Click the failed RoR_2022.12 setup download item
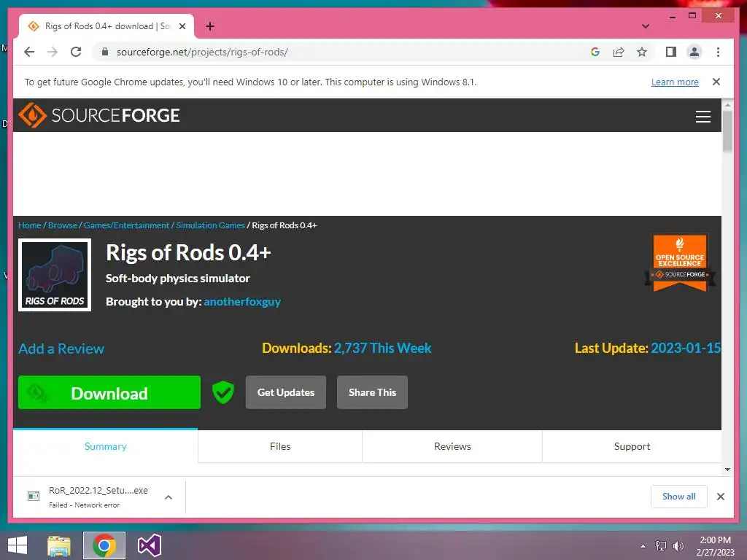Image resolution: width=747 pixels, height=560 pixels. tap(98, 497)
